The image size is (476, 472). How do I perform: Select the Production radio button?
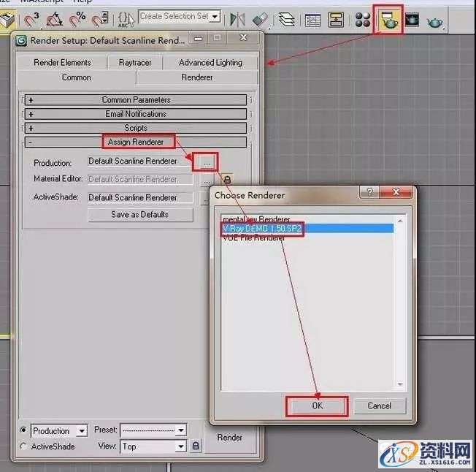(23, 430)
